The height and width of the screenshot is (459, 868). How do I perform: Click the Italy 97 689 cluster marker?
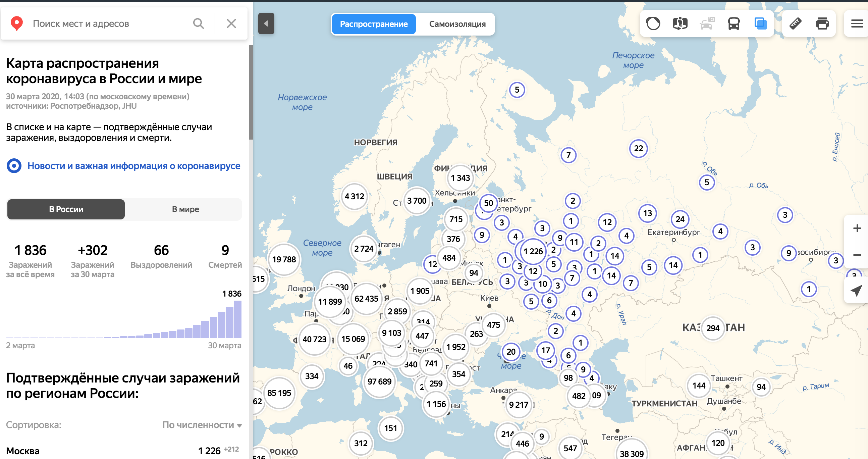379,381
